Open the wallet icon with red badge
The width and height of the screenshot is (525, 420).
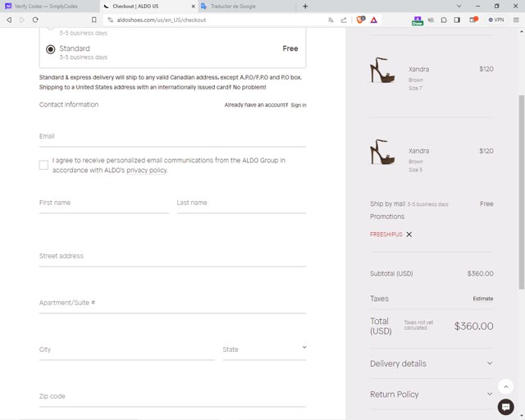pyautogui.click(x=473, y=20)
